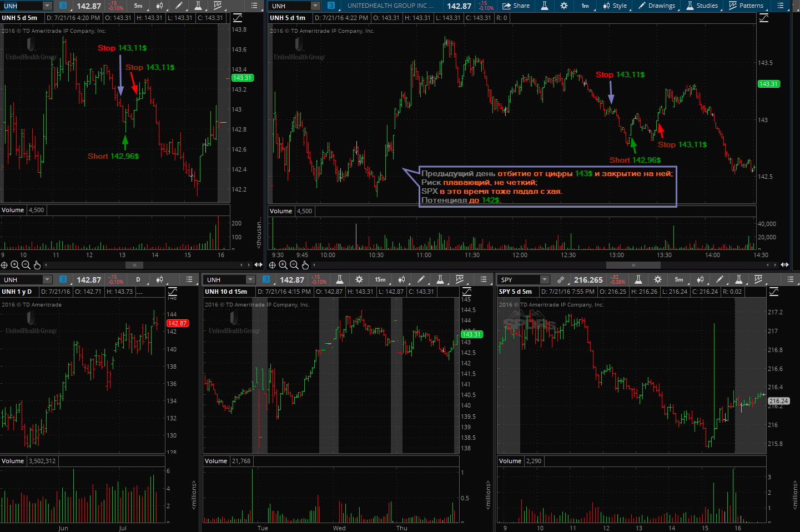Open the list menu in the 1m chart
Viewport: 800px width, 532px height.
pos(781,6)
